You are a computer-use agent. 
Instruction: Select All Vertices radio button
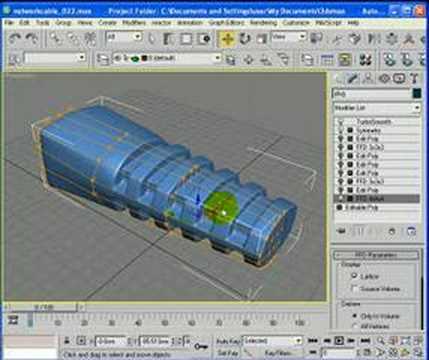(x=355, y=326)
